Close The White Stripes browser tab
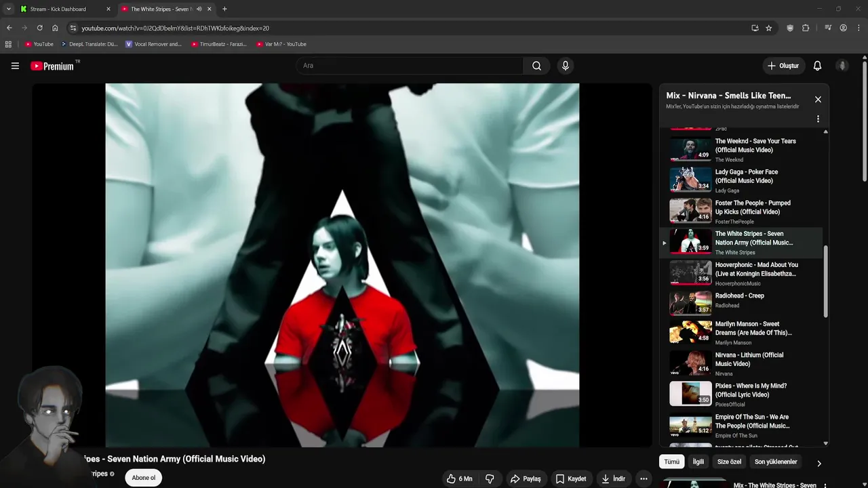 point(209,9)
